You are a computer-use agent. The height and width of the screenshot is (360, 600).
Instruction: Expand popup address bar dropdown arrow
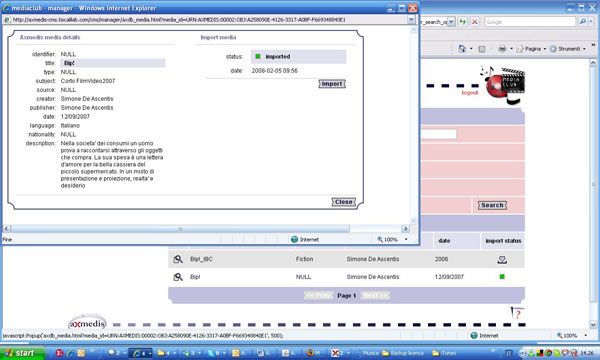pyautogui.click(x=411, y=19)
